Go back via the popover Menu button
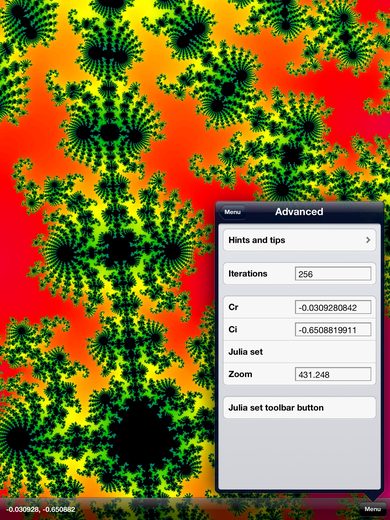 tap(233, 212)
